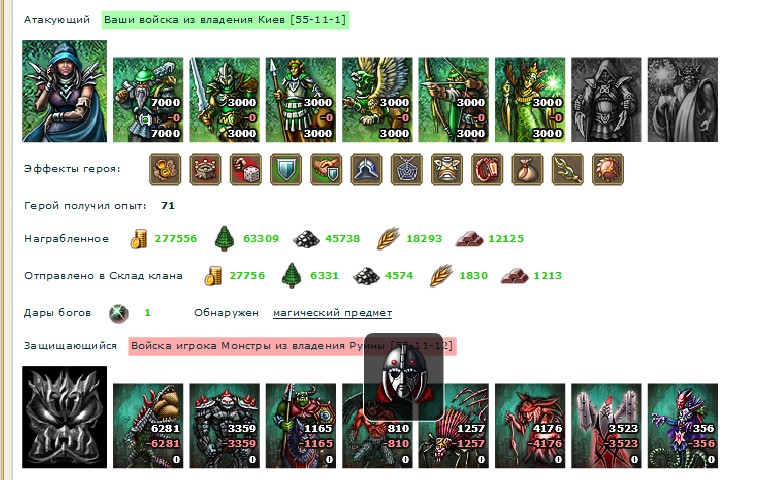Image resolution: width=758 pixels, height=480 pixels.
Task: Select the fortress hero effect icon
Action: point(205,170)
